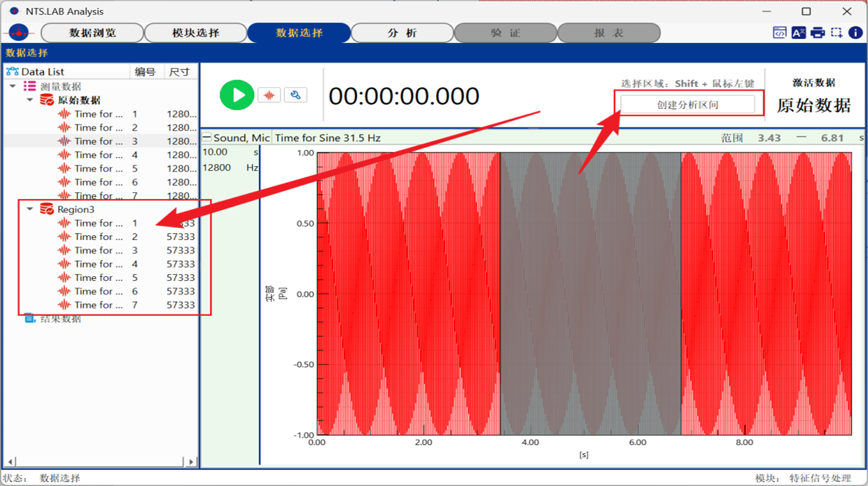This screenshot has width=868, height=486.
Task: Click the language translation icon
Action: coord(798,32)
